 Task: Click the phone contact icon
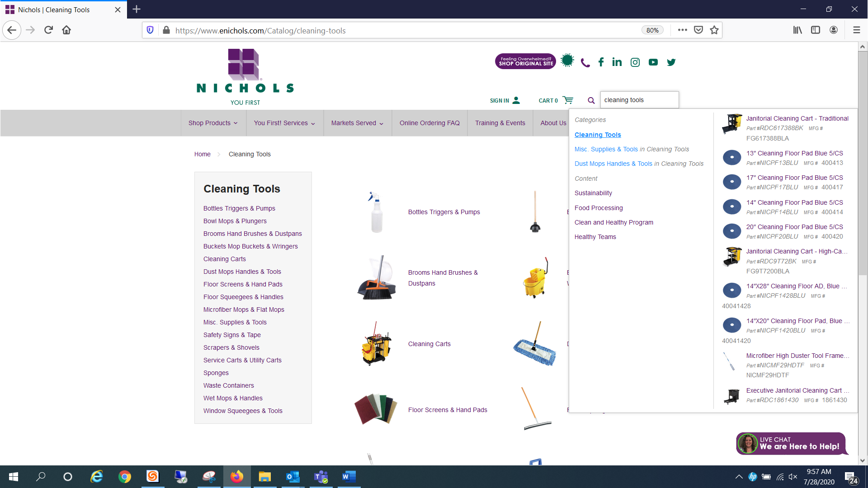[x=585, y=63]
